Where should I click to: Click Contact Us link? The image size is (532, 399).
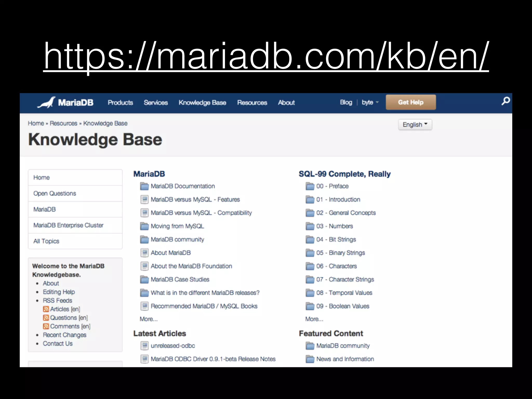pyautogui.click(x=58, y=343)
